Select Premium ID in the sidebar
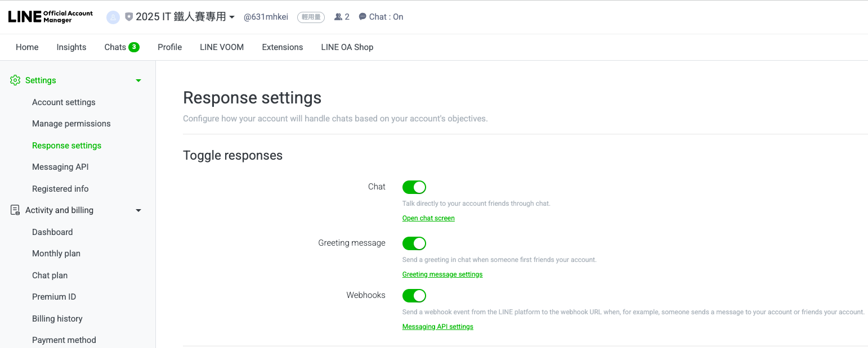868x348 pixels. click(x=54, y=297)
